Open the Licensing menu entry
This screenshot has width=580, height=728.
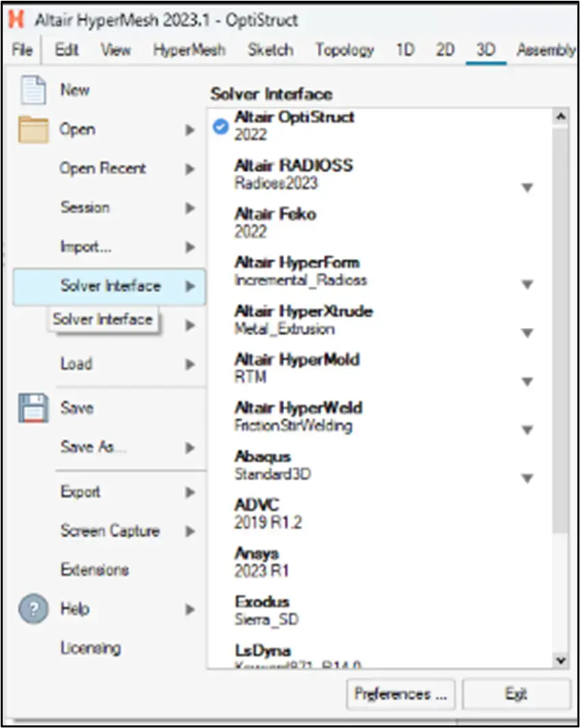point(91,647)
